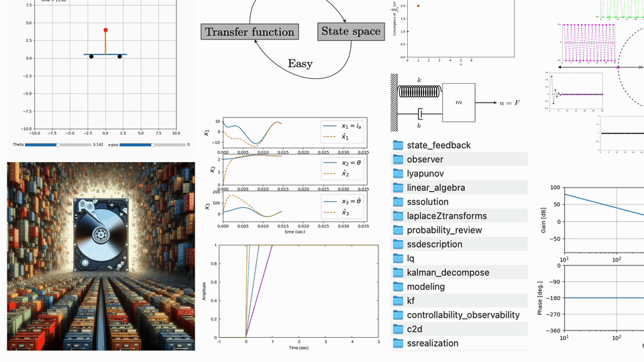Open the controllability_observability folder icon

398,315
